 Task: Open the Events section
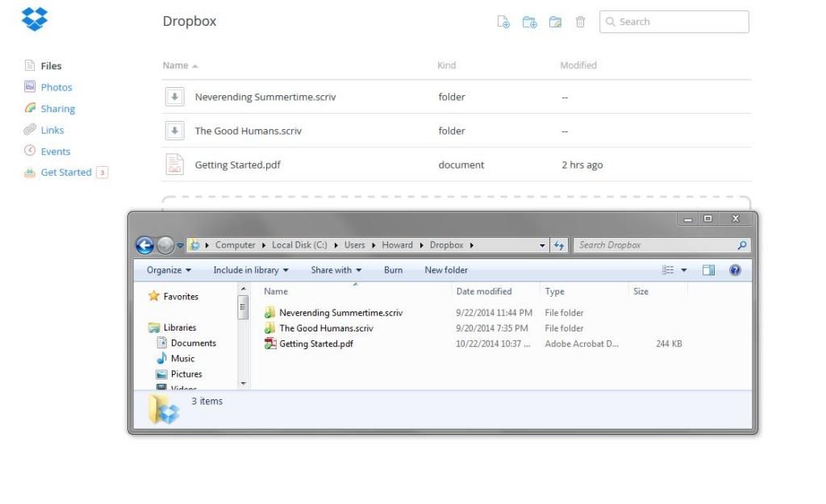(56, 152)
